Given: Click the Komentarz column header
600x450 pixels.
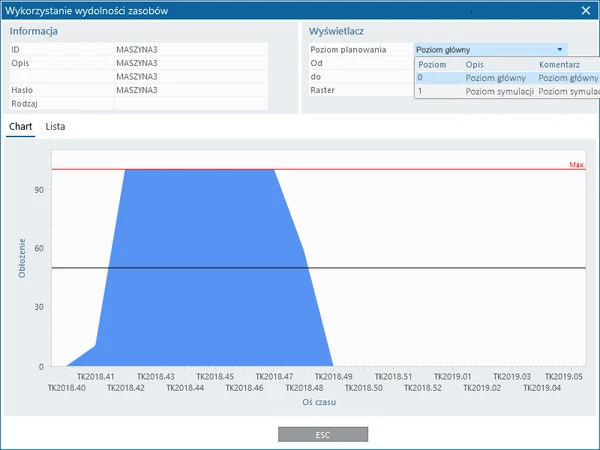Looking at the screenshot, I should pyautogui.click(x=562, y=63).
